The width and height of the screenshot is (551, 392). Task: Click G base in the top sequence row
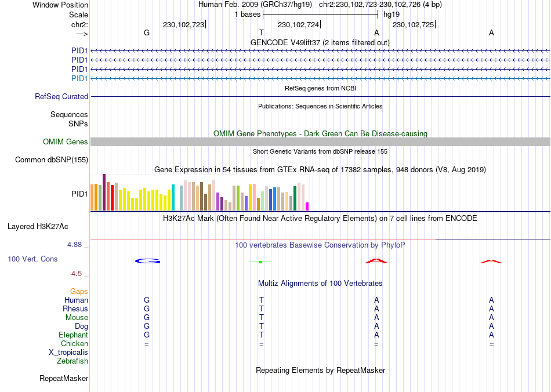click(x=147, y=32)
